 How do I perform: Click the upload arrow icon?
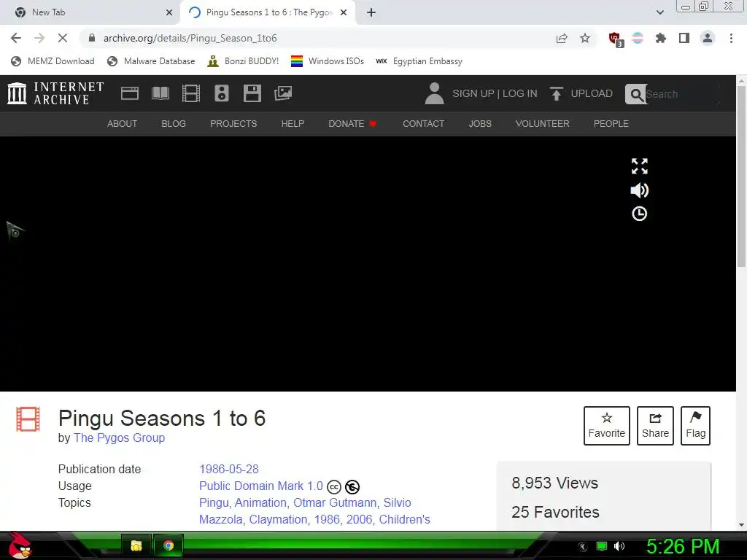[x=556, y=93]
